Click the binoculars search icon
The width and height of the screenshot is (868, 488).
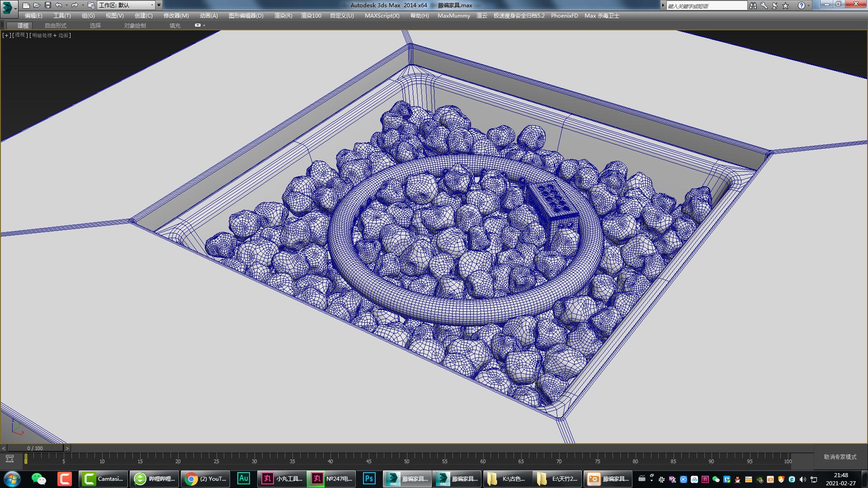[x=753, y=5]
